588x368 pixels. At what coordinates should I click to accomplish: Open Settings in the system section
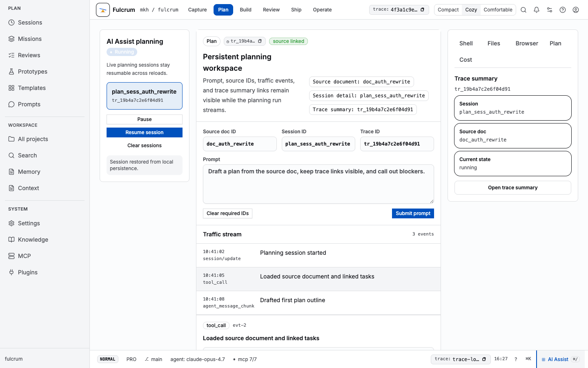(45, 223)
